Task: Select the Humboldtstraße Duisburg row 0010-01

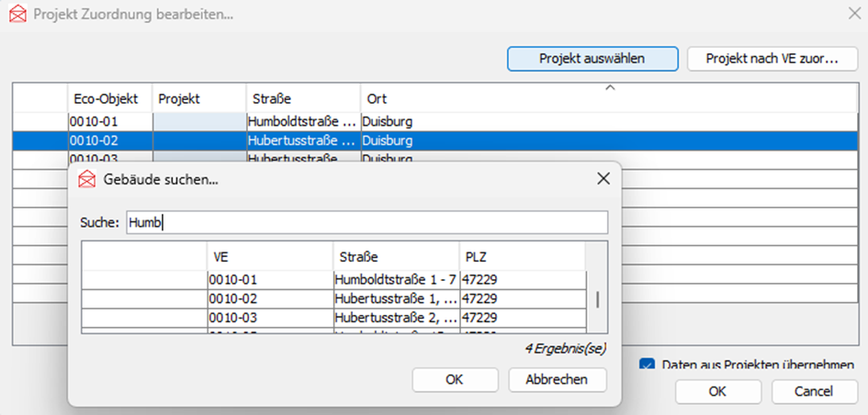Action: (x=303, y=121)
